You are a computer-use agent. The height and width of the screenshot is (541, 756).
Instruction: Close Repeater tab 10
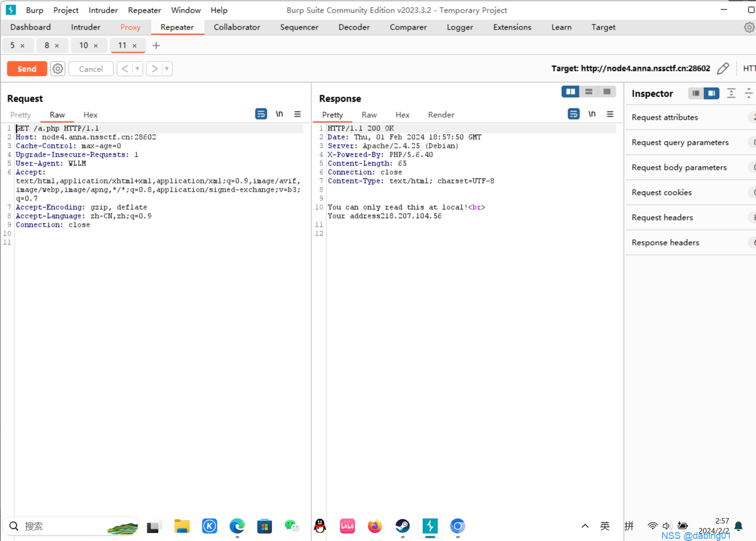point(96,46)
